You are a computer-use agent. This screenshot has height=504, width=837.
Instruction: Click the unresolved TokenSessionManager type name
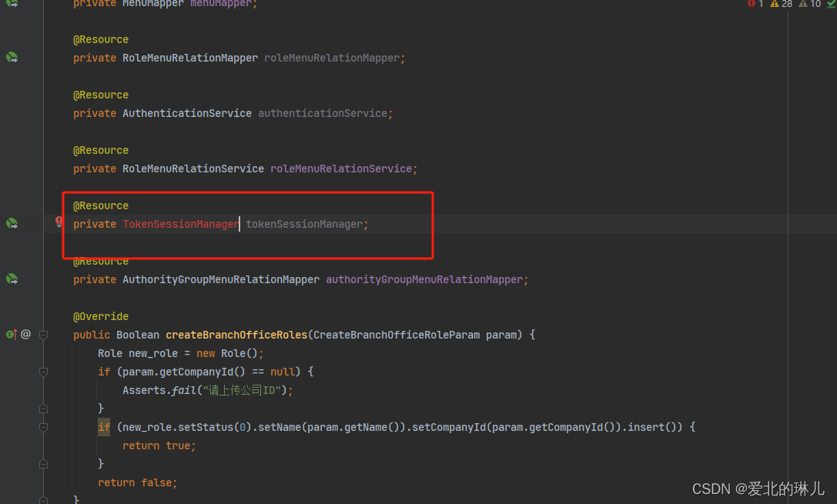click(181, 224)
